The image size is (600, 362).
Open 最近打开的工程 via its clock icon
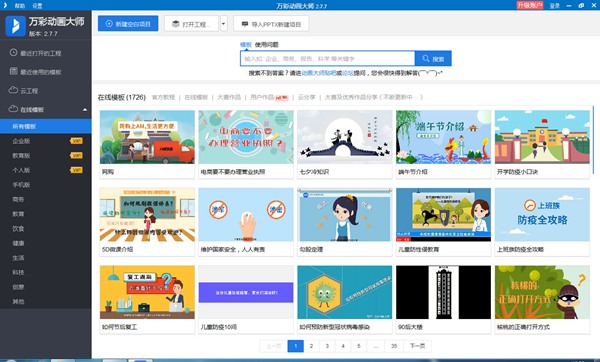click(x=13, y=52)
